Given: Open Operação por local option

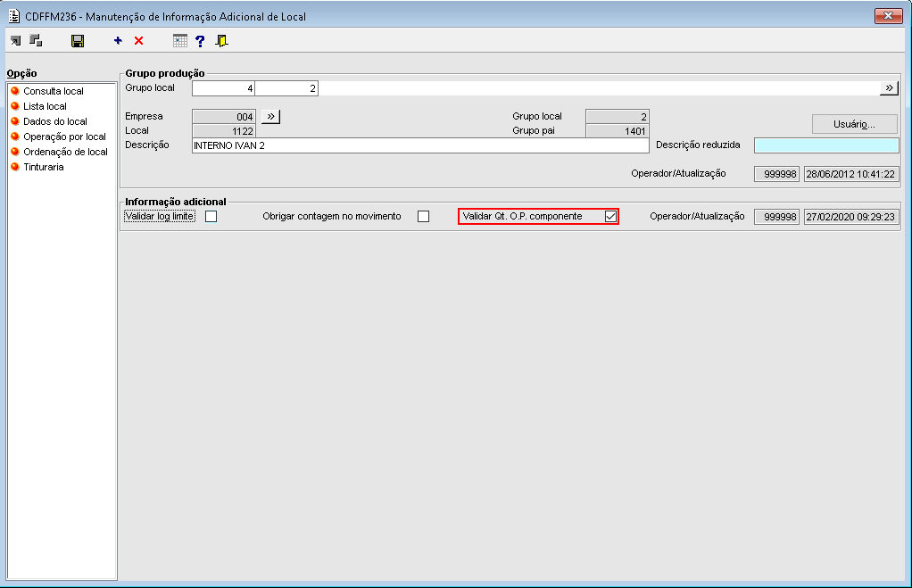Looking at the screenshot, I should coord(64,137).
